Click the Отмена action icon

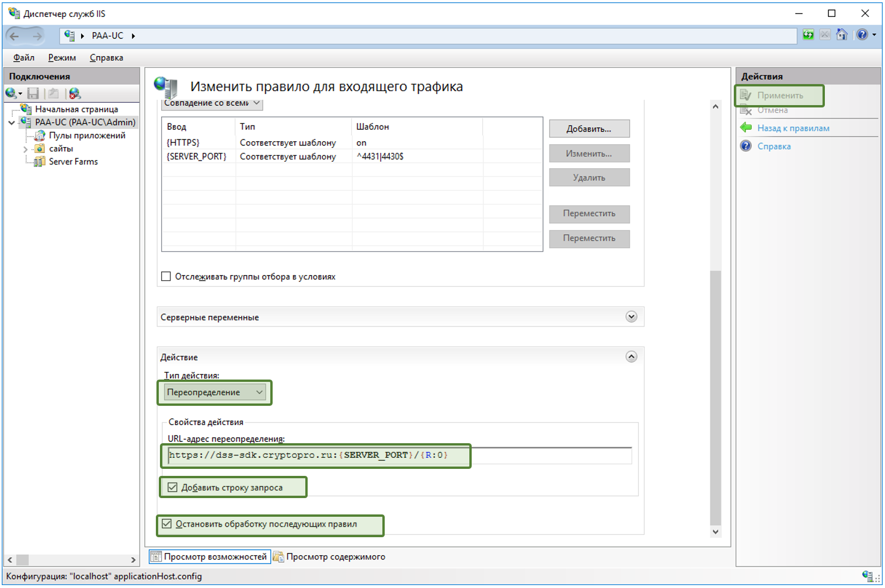click(746, 110)
